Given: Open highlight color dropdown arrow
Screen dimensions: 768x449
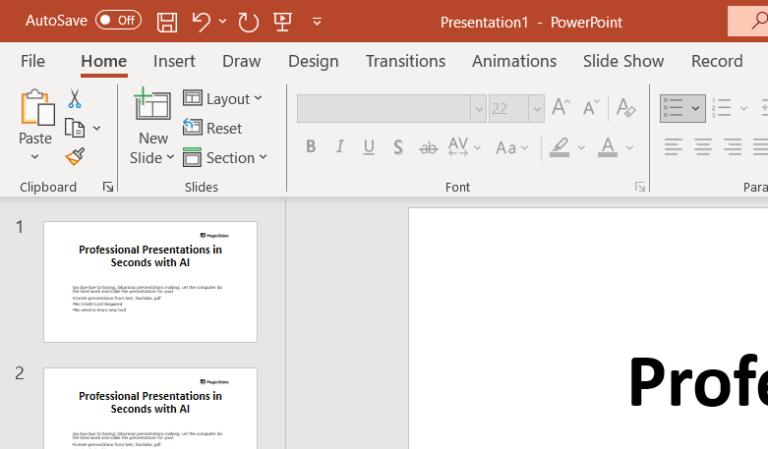Looking at the screenshot, I should coord(581,147).
